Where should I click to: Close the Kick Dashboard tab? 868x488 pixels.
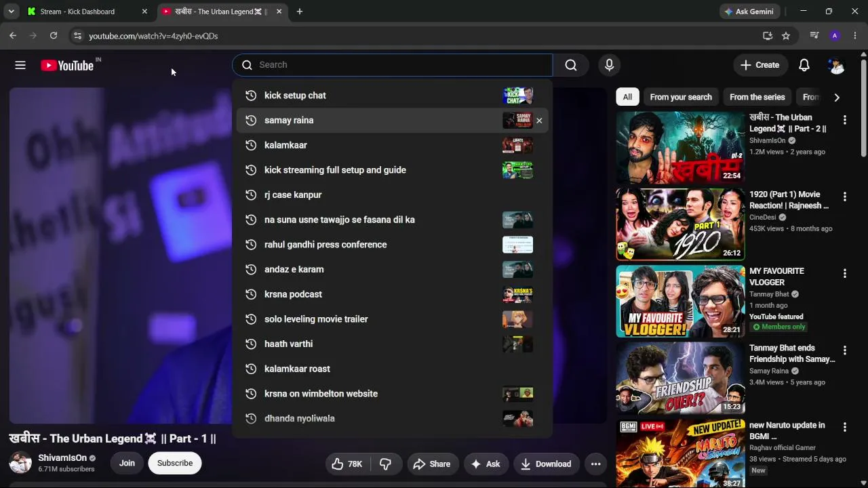click(144, 12)
